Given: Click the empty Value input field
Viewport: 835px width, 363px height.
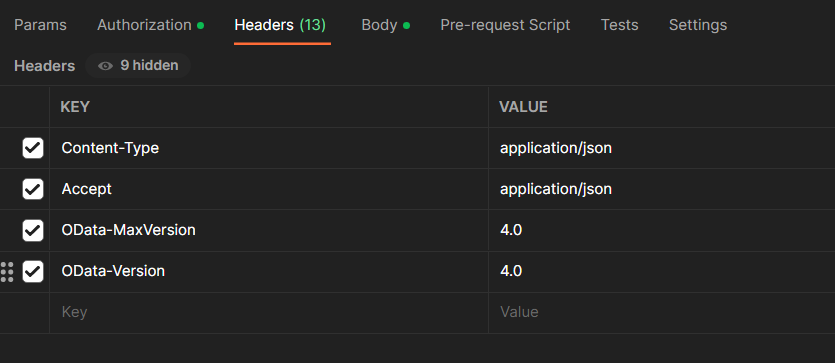Looking at the screenshot, I should click(661, 312).
